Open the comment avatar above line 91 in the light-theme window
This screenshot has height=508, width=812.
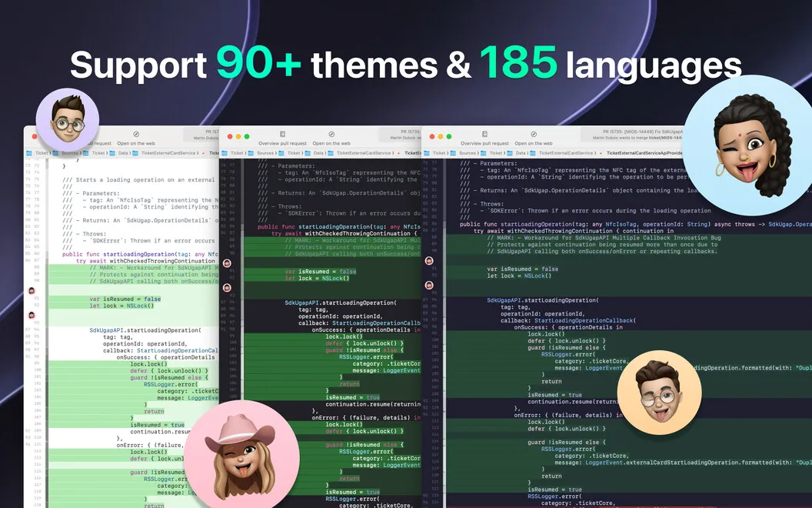32,291
